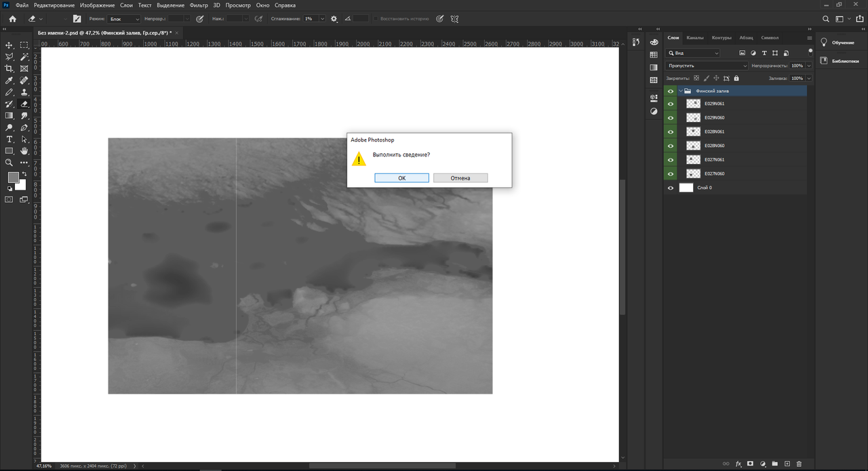
Task: Click Отмена in the dialog
Action: [460, 178]
